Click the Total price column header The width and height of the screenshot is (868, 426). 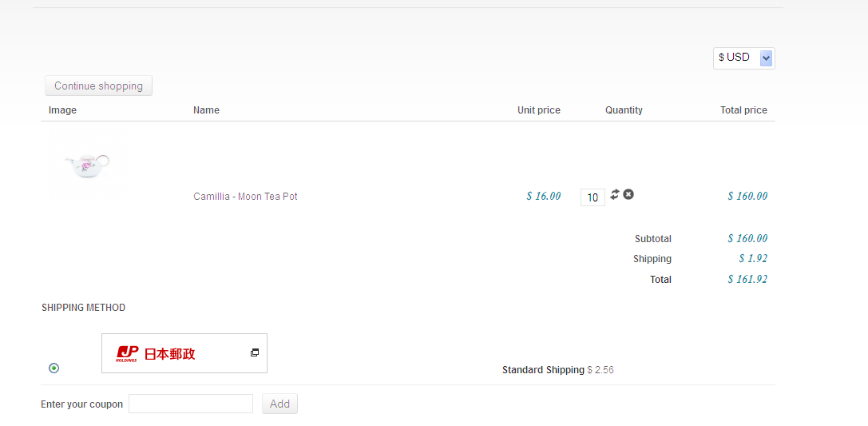coord(743,110)
